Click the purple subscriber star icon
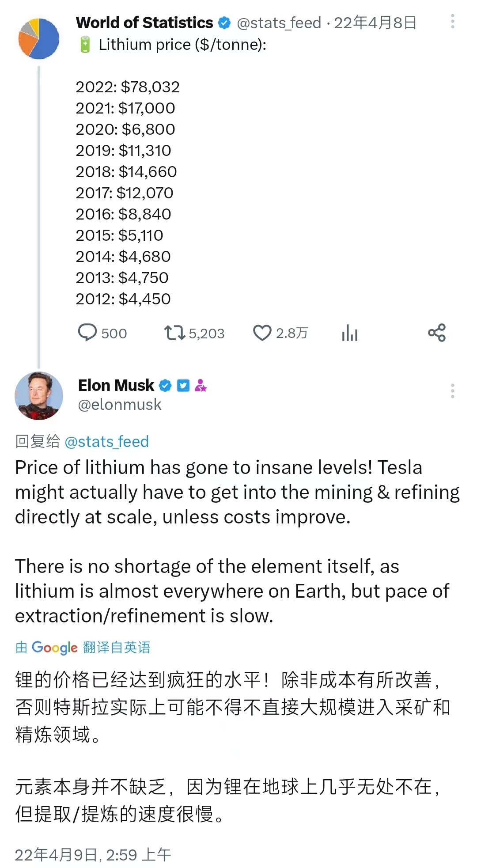Image resolution: width=477 pixels, height=868 pixels. 201,386
